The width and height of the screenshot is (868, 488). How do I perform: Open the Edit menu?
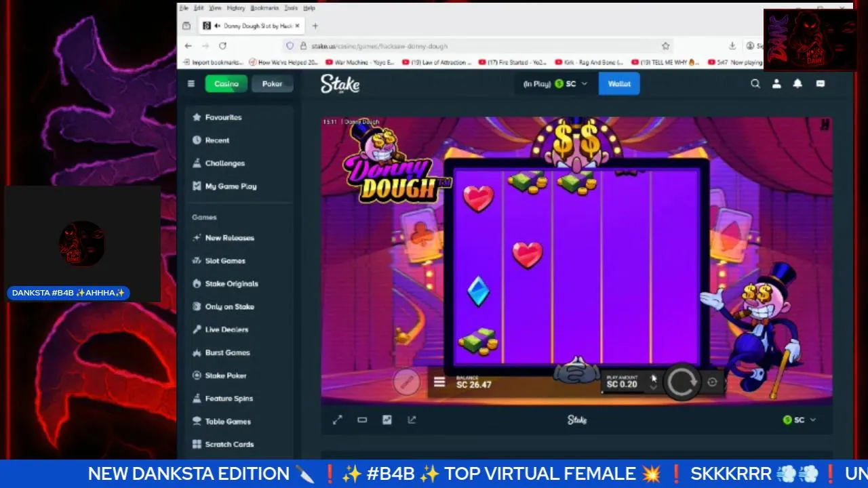199,8
